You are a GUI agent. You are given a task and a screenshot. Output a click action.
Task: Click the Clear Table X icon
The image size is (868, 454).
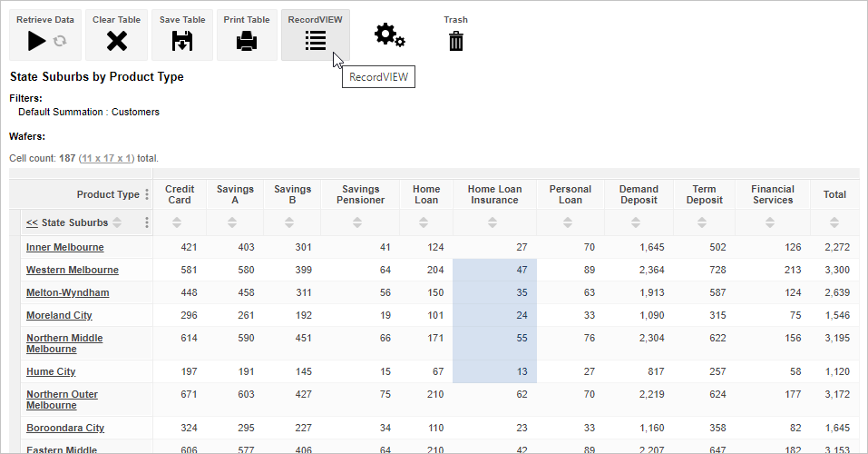click(116, 41)
